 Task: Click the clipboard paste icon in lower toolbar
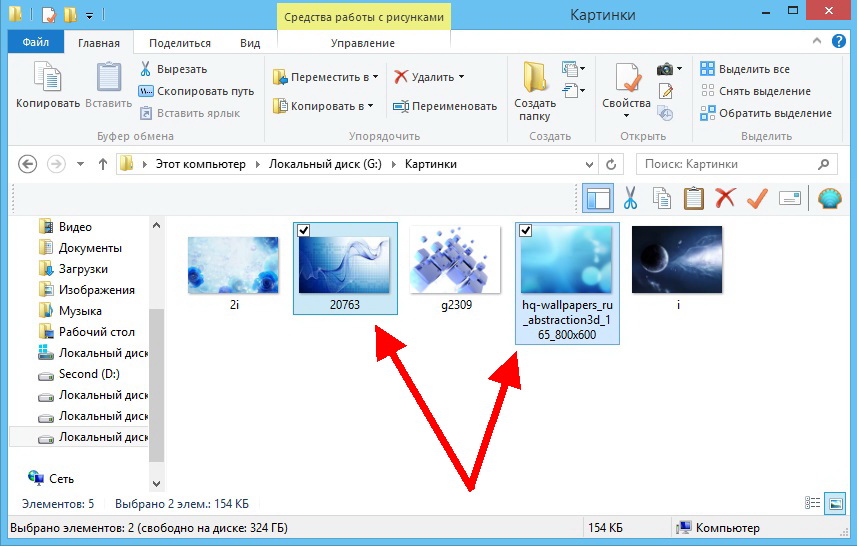694,198
